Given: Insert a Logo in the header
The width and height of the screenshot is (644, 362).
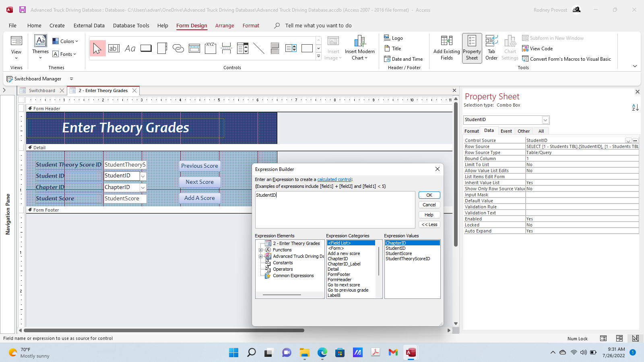Looking at the screenshot, I should pyautogui.click(x=394, y=38).
